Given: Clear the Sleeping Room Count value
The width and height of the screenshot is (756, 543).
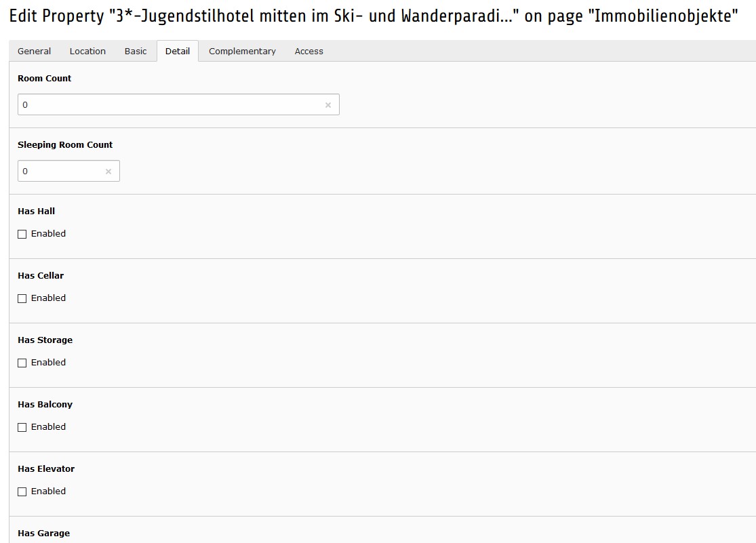Looking at the screenshot, I should click(x=108, y=172).
